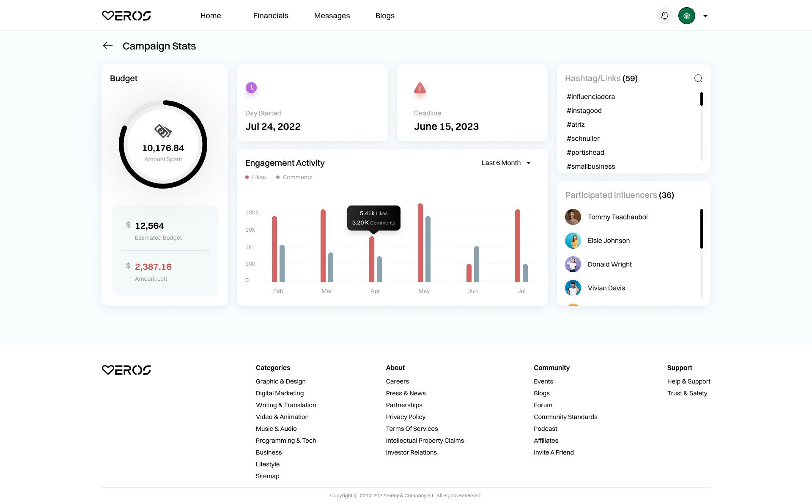This screenshot has height=504, width=812.
Task: Expand the account menu caret
Action: click(705, 16)
